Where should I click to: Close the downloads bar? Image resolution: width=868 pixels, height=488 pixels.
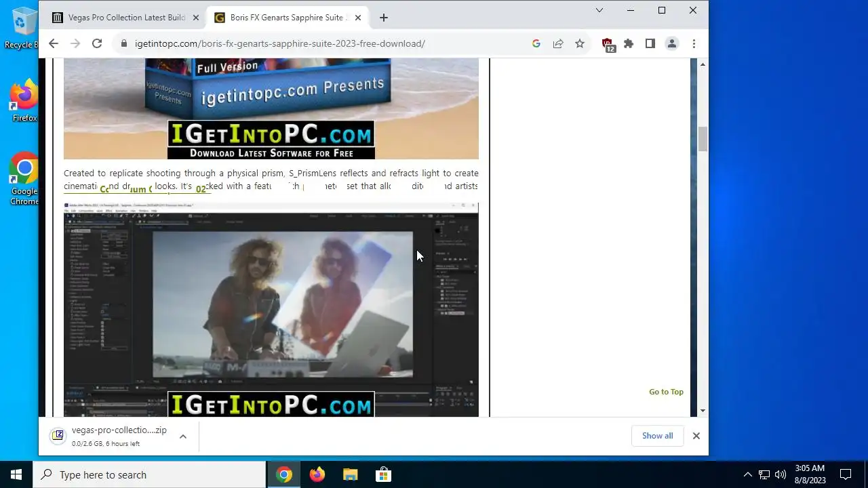[696, 436]
